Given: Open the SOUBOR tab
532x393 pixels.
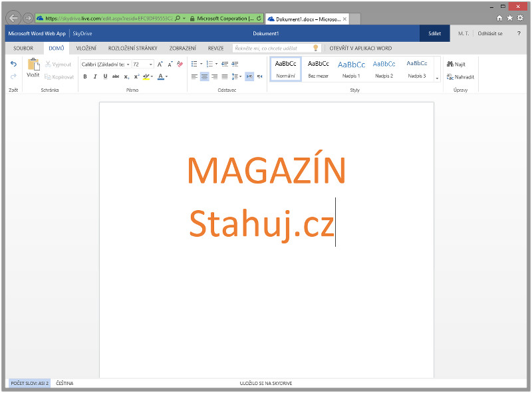Looking at the screenshot, I should (23, 48).
